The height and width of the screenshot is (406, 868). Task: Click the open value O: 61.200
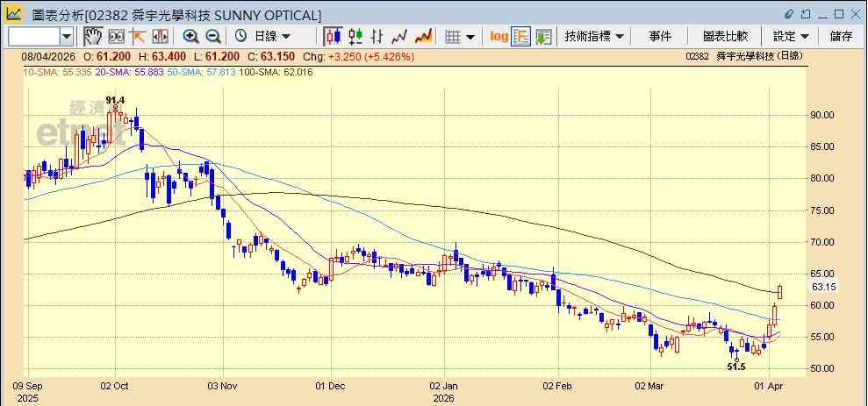pyautogui.click(x=107, y=56)
